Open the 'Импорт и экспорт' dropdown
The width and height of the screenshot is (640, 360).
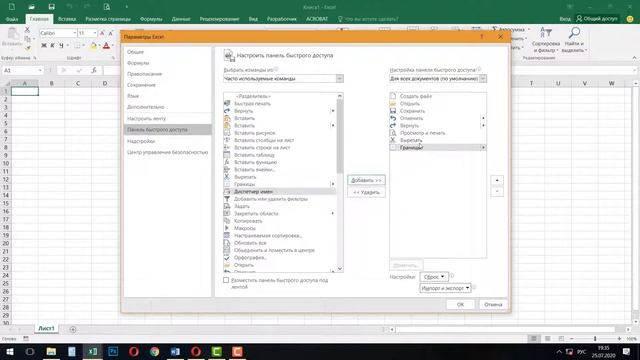(445, 288)
